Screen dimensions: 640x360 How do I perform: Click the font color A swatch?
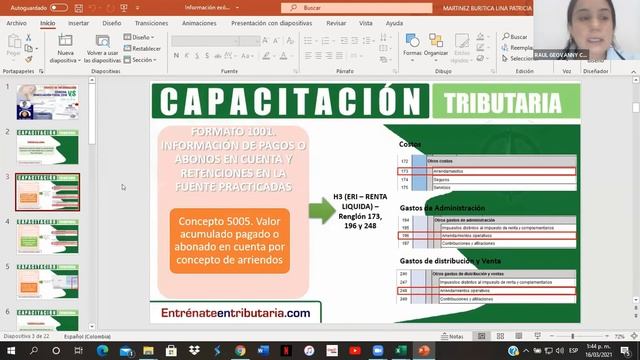(283, 56)
